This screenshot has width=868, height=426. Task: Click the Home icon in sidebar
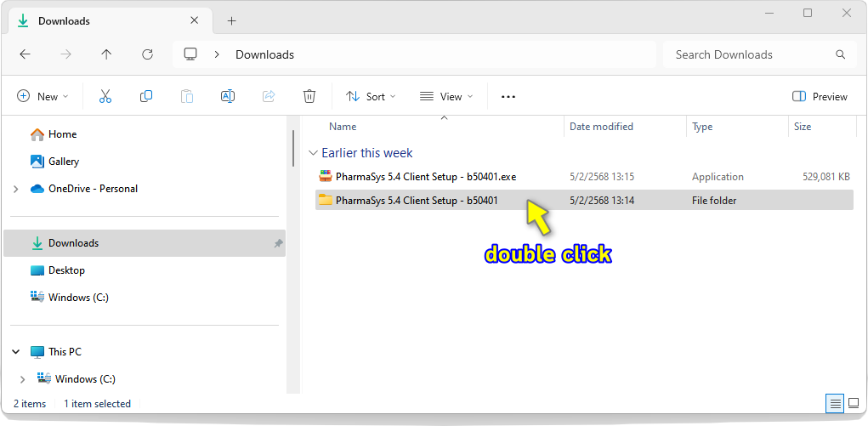[x=37, y=134]
